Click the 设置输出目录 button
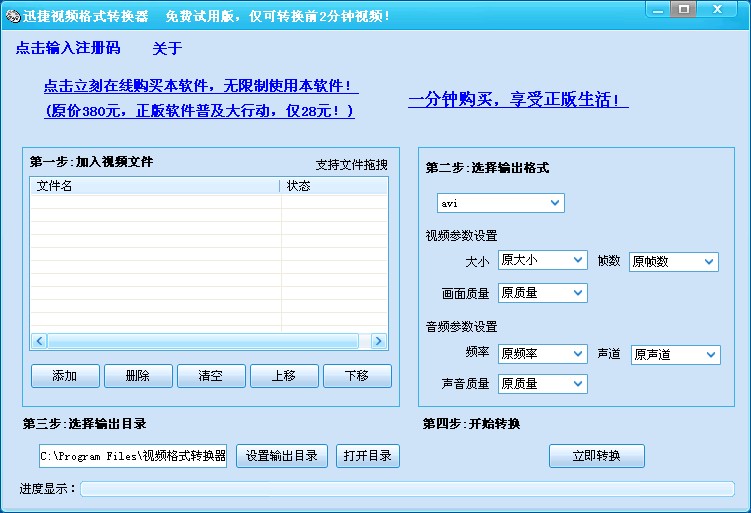This screenshot has width=751, height=513. pos(282,456)
